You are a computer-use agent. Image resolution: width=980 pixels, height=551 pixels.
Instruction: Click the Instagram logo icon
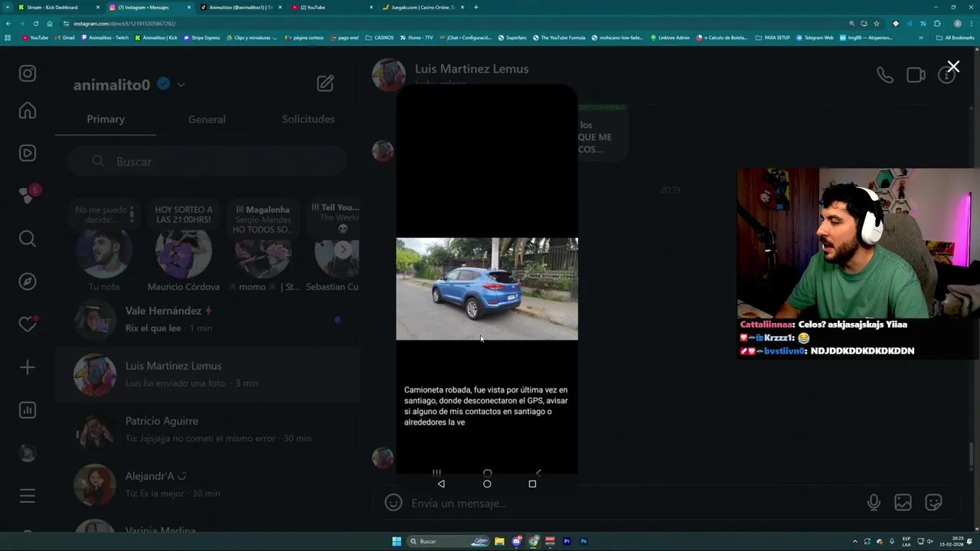point(28,73)
